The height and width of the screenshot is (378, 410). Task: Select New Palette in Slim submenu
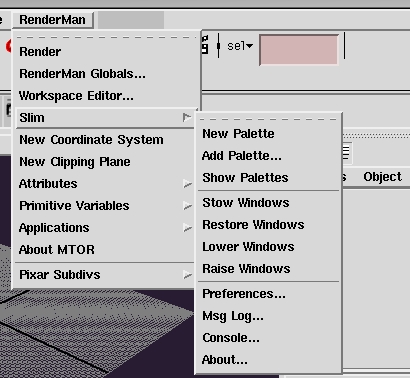tap(268, 134)
